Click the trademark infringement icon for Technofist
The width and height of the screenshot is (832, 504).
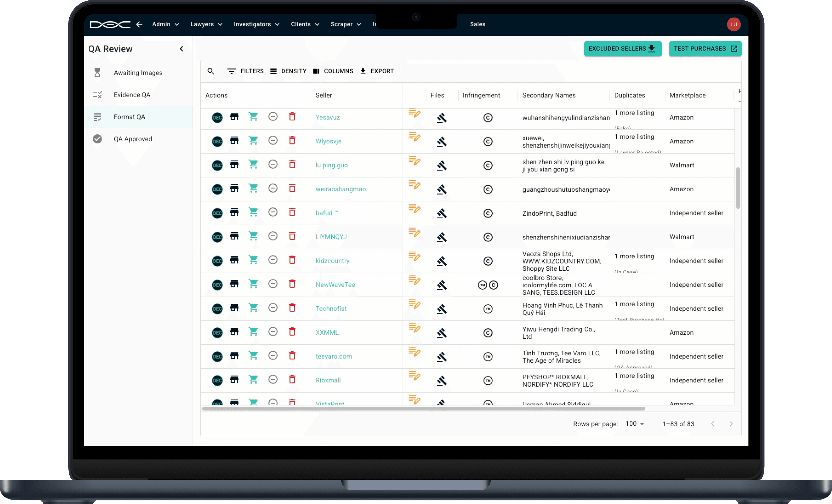coord(488,309)
